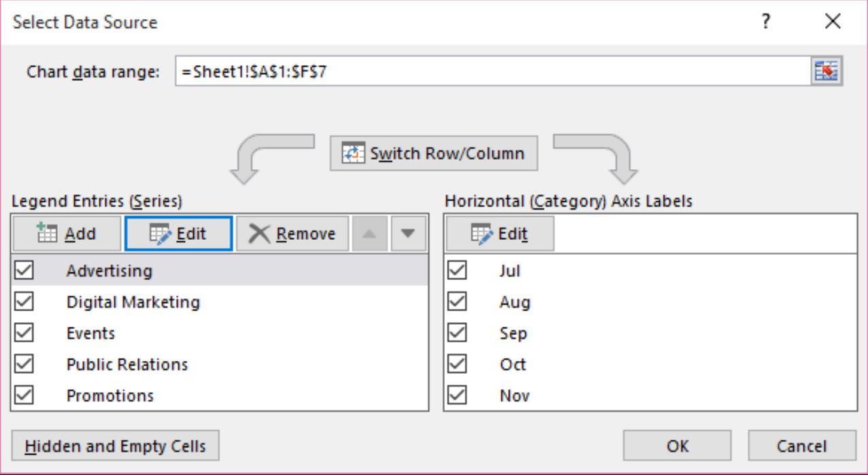Move selected series up arrow

[x=368, y=234]
